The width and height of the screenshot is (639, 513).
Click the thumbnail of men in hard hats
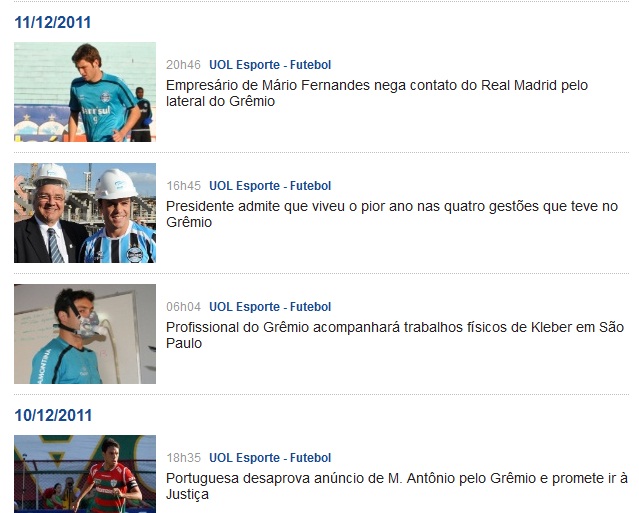coord(85,213)
